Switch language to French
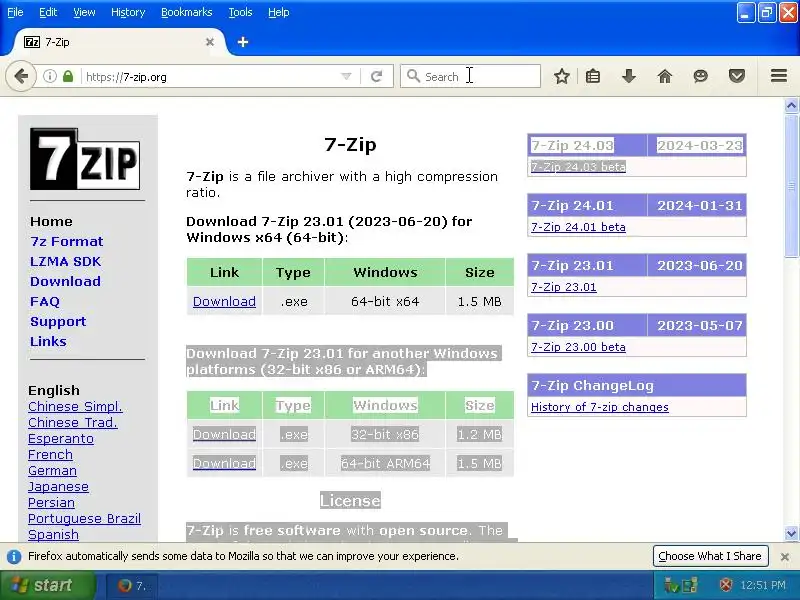The height and width of the screenshot is (600, 800). 50,455
